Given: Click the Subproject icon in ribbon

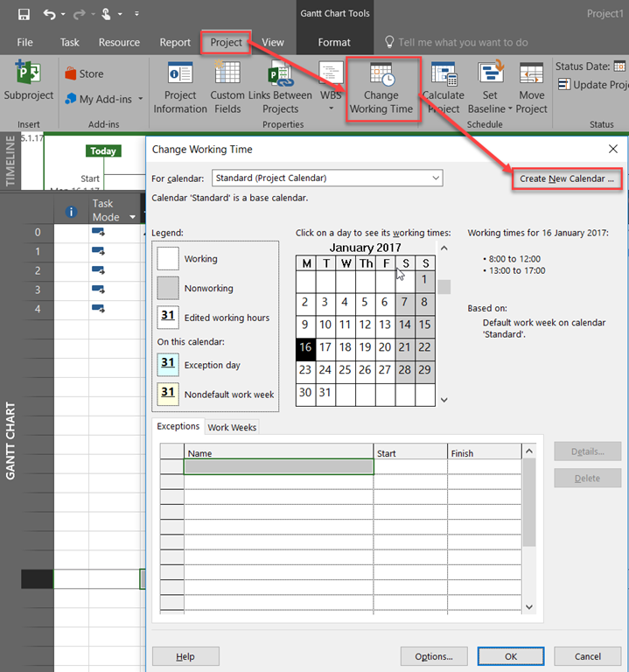Looking at the screenshot, I should [x=28, y=83].
